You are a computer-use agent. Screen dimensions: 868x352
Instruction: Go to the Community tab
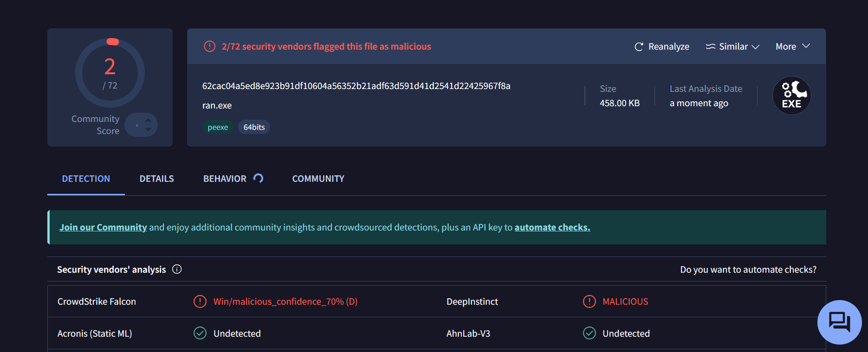pyautogui.click(x=318, y=179)
